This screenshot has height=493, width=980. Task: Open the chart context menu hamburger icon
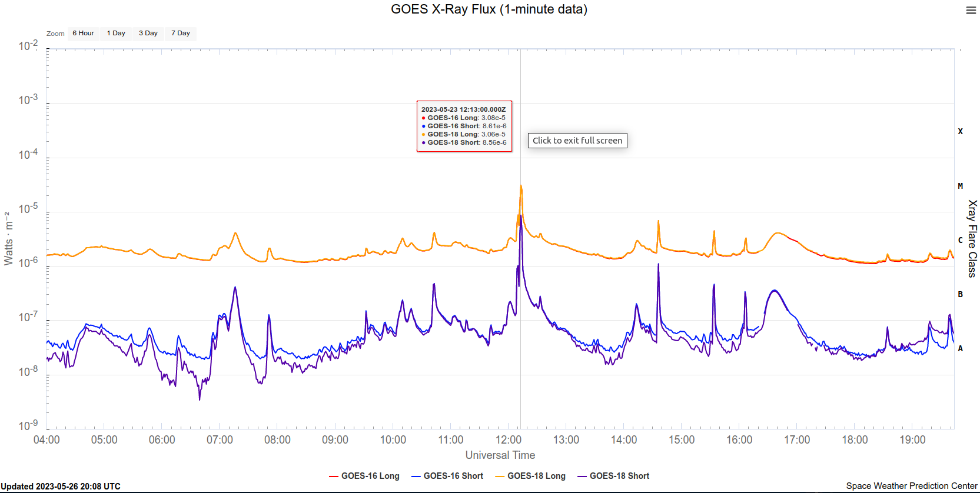pos(971,11)
